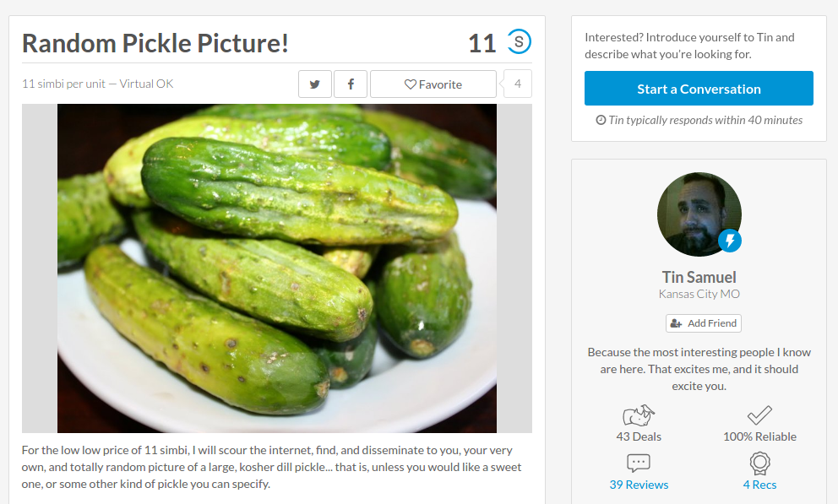Click the clock icon by response time
838x504 pixels.
(601, 120)
